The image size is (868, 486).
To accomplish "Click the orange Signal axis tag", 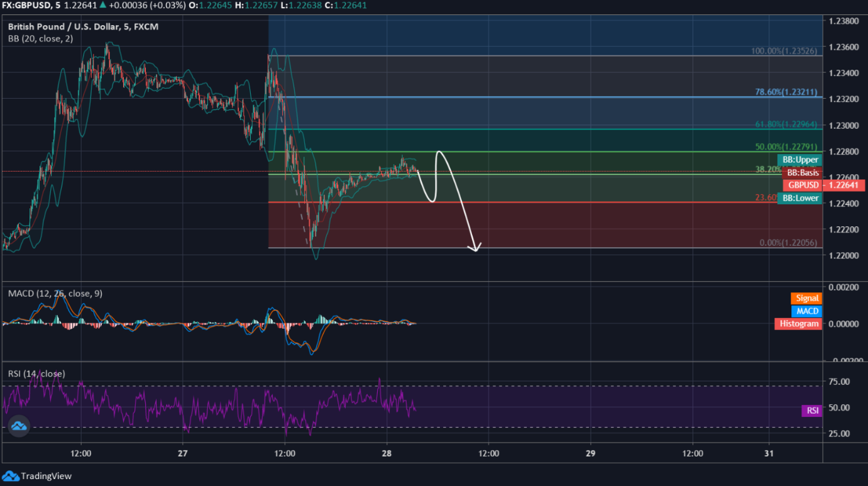I will (806, 298).
